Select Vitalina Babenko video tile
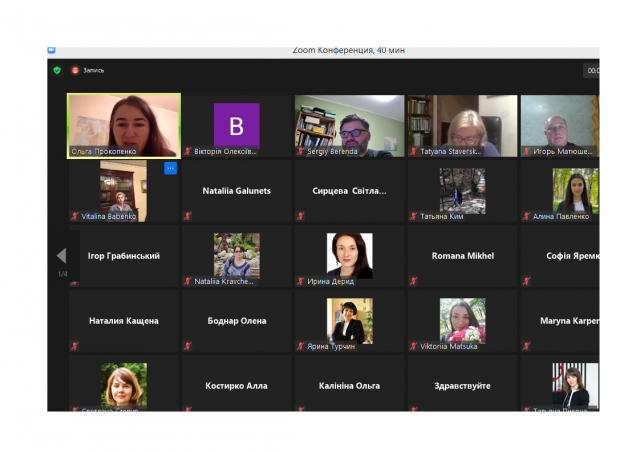Viewport: 640px width, 452px height. pos(124,191)
